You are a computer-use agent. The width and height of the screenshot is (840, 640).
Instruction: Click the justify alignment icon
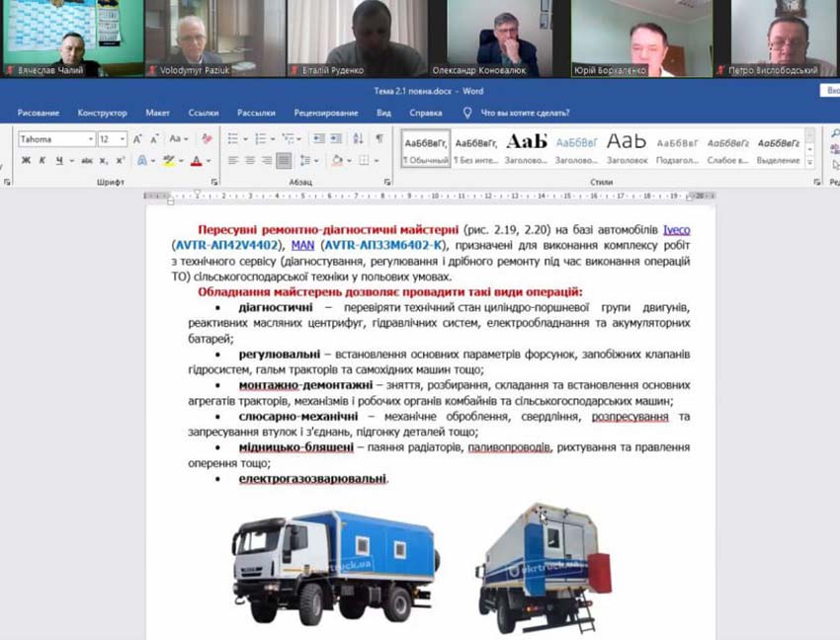[285, 160]
